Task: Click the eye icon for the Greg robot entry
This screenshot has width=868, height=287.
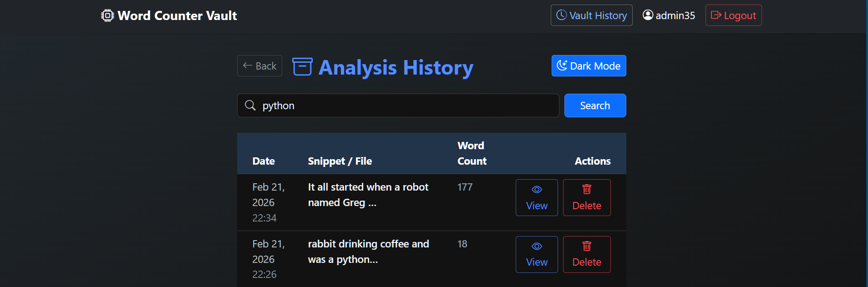Action: pos(537,189)
